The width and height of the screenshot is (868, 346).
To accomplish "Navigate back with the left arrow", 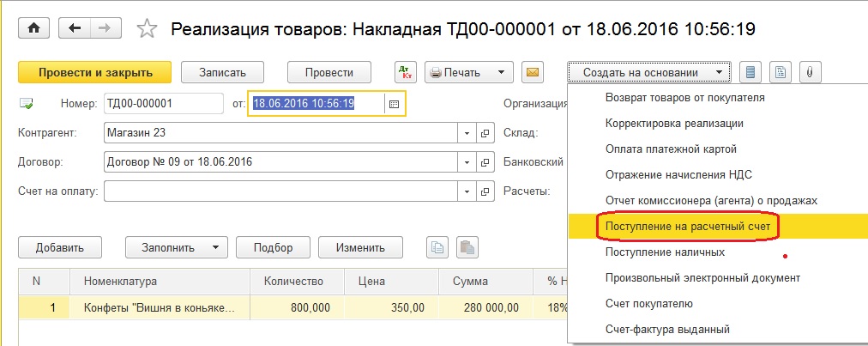I will (x=75, y=27).
